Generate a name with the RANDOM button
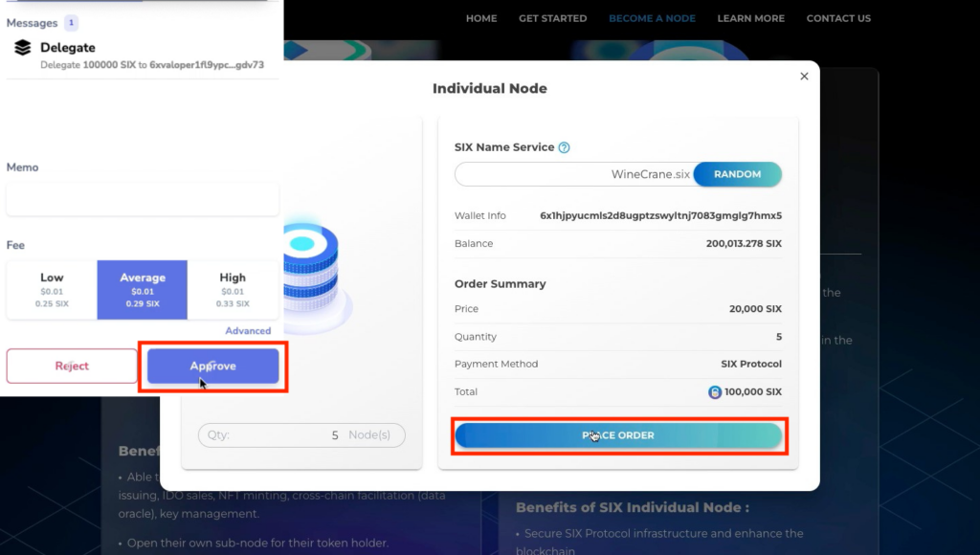 (738, 174)
